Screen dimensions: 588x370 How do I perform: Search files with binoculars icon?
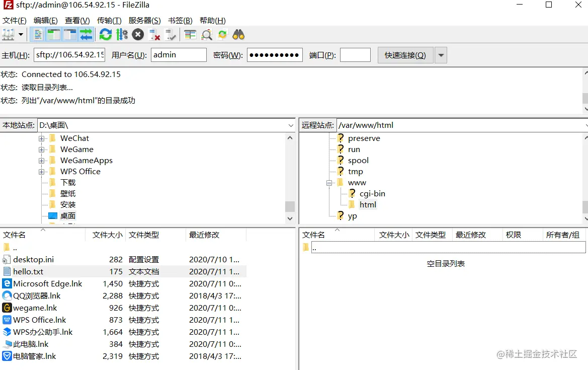[238, 35]
